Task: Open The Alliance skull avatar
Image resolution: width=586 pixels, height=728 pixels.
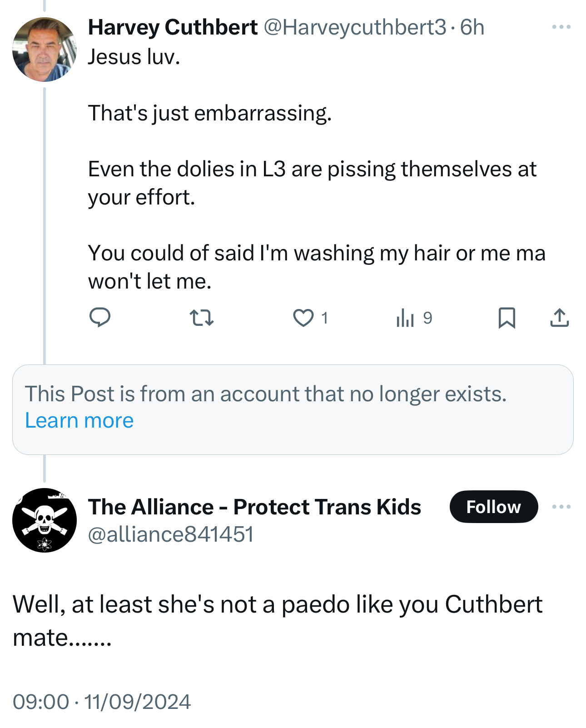Action: pyautogui.click(x=45, y=520)
